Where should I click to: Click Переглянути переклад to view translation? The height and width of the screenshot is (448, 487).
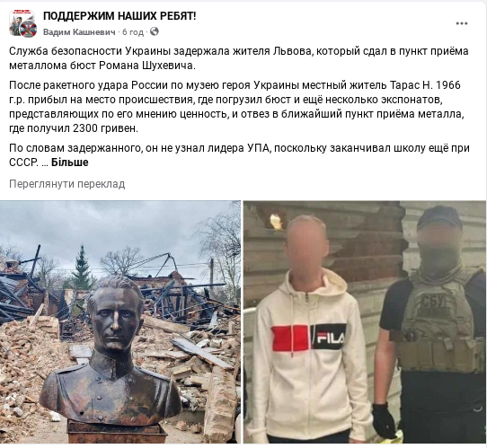pyautogui.click(x=67, y=184)
